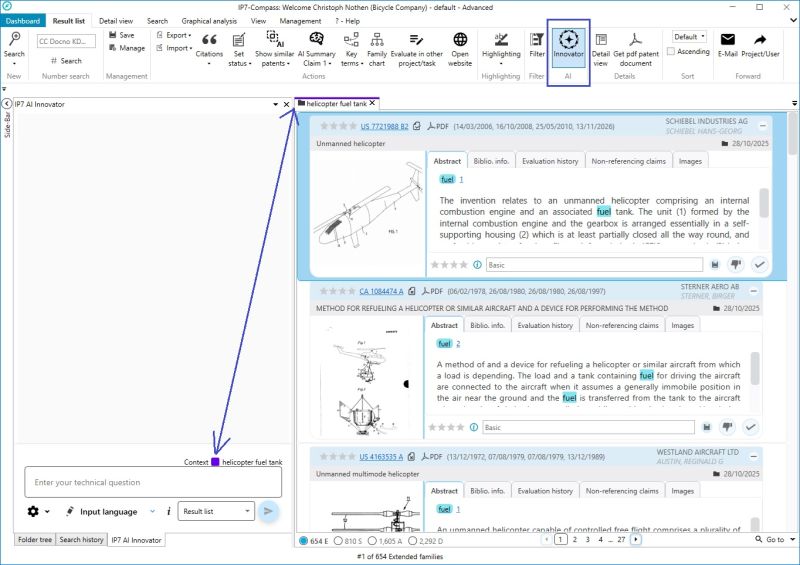Click the Open website globe icon
Viewport: 800px width, 565px height.
[x=459, y=40]
